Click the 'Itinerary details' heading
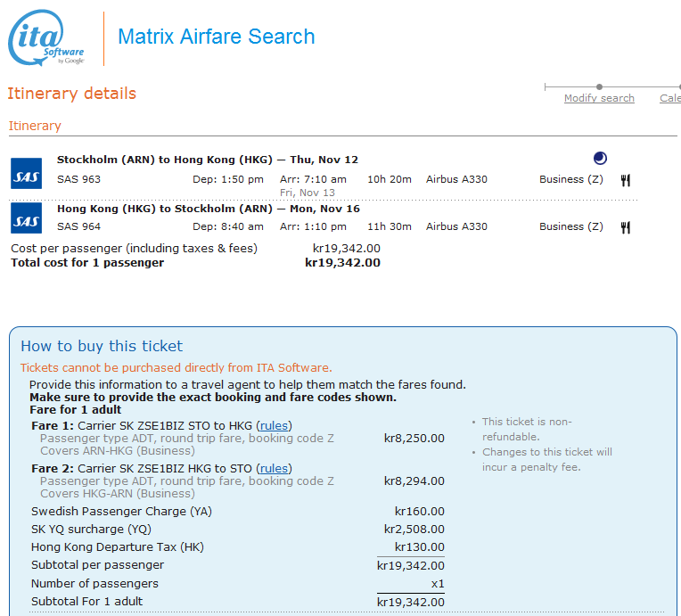Screen dimensions: 681x616 (71, 94)
